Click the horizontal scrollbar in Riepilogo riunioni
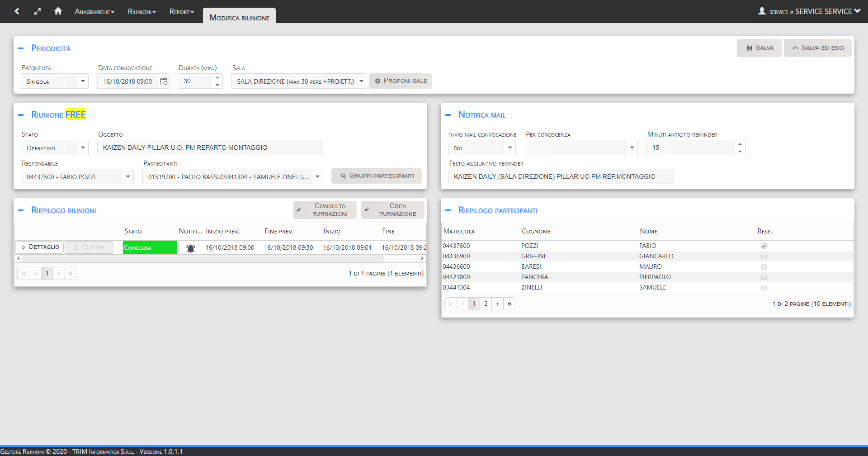Image resolution: width=868 pixels, height=456 pixels. click(203, 259)
